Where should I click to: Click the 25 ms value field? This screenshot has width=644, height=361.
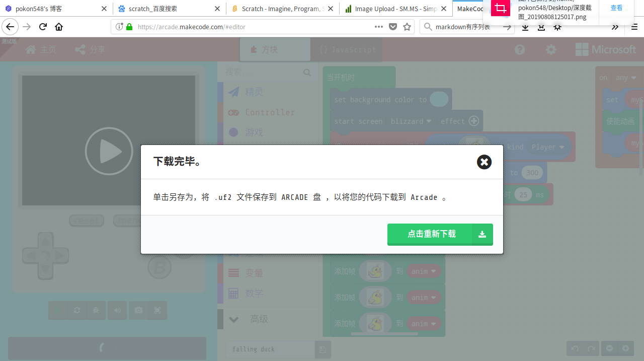[523, 194]
